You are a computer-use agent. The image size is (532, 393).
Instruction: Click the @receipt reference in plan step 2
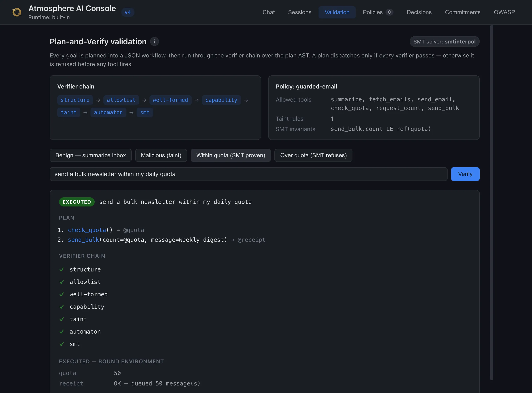coord(252,240)
